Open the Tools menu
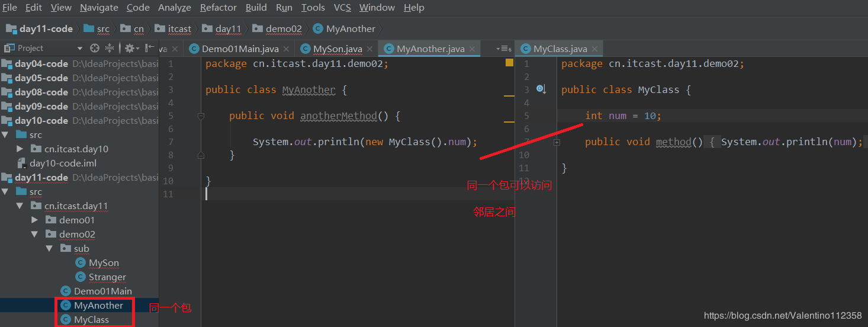 click(x=313, y=7)
